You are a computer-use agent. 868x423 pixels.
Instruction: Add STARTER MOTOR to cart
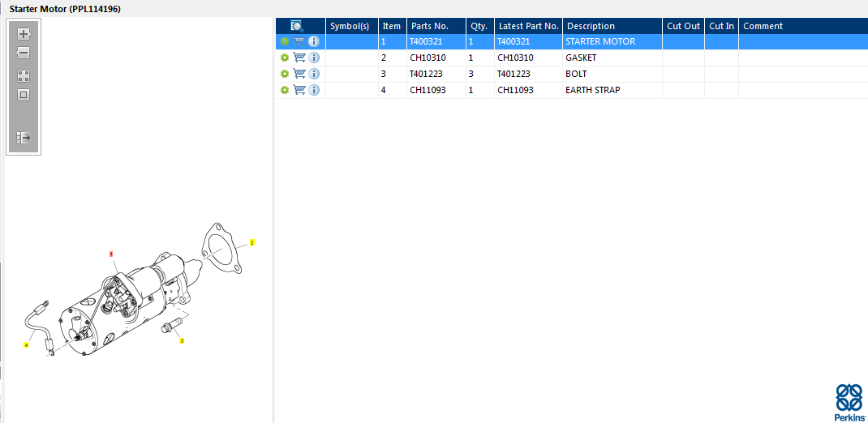(299, 41)
